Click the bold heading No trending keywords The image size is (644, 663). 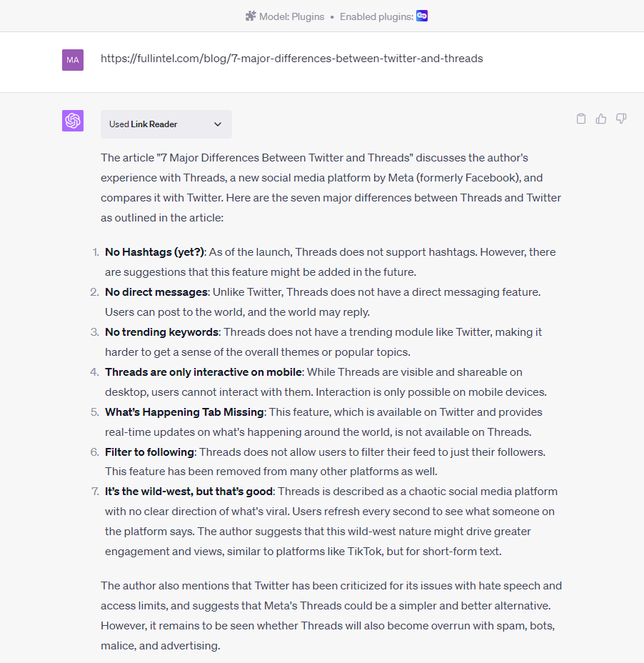(161, 332)
